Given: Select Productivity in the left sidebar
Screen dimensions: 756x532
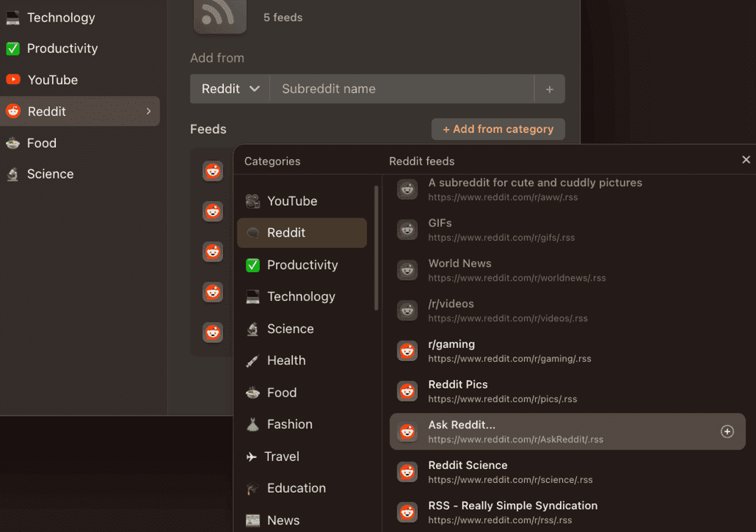Looking at the screenshot, I should click(62, 48).
